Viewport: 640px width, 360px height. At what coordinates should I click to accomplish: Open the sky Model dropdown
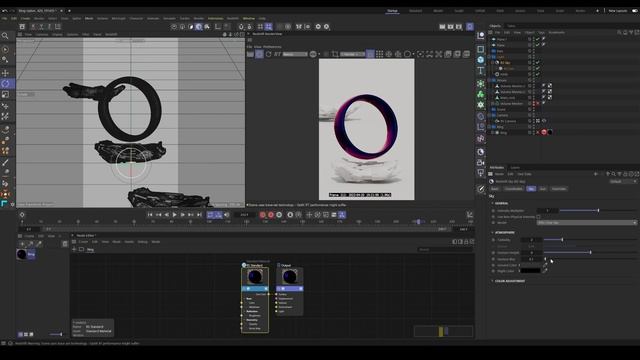point(587,223)
